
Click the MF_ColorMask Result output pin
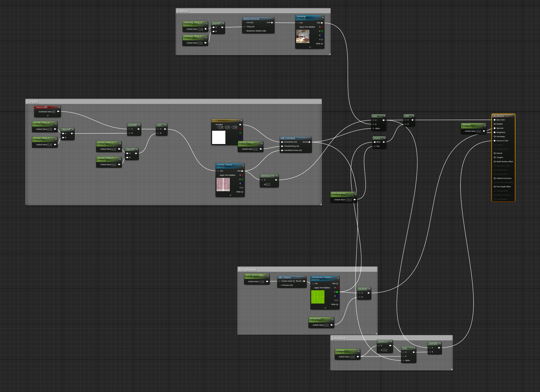[x=309, y=142]
